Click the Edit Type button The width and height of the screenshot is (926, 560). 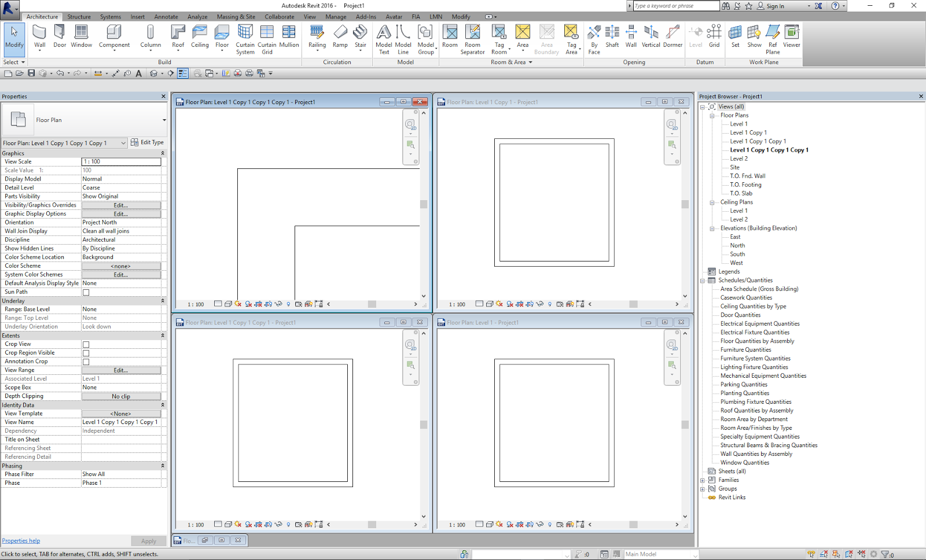[x=148, y=142]
